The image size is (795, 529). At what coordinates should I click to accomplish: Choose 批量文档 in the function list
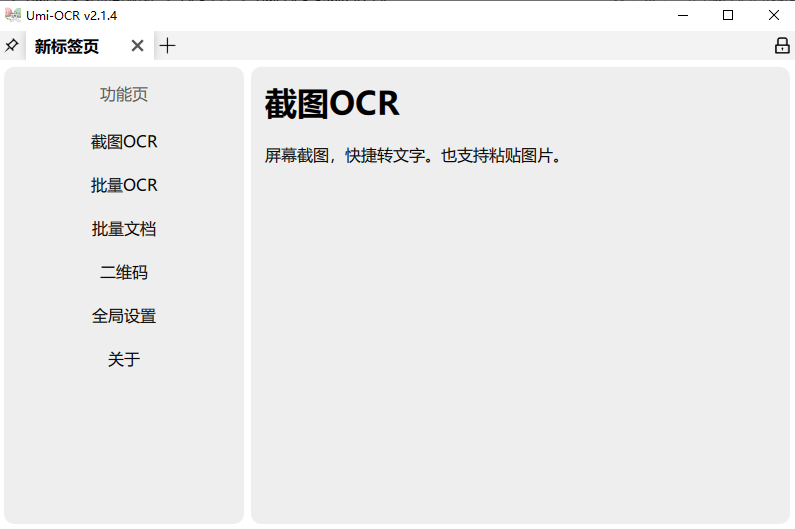tap(124, 229)
